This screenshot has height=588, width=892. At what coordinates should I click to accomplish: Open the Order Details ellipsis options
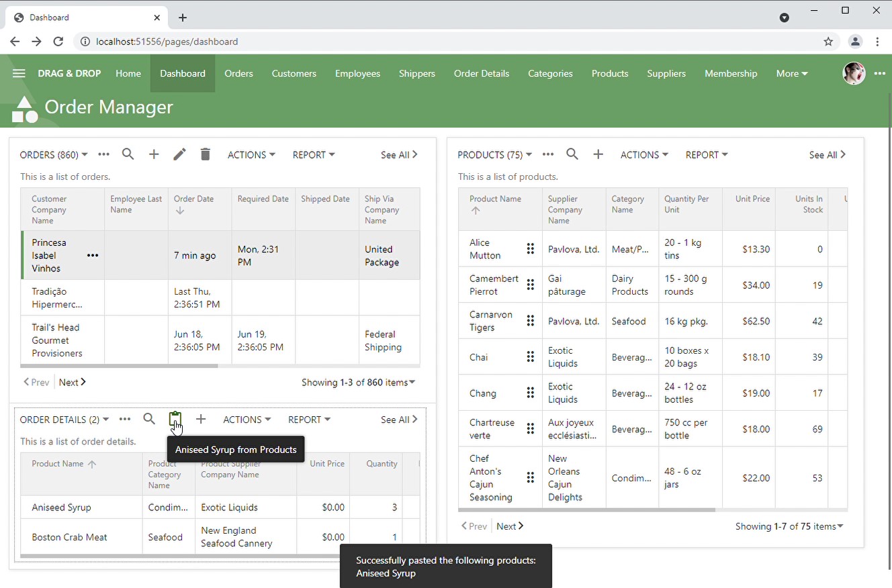pyautogui.click(x=125, y=419)
